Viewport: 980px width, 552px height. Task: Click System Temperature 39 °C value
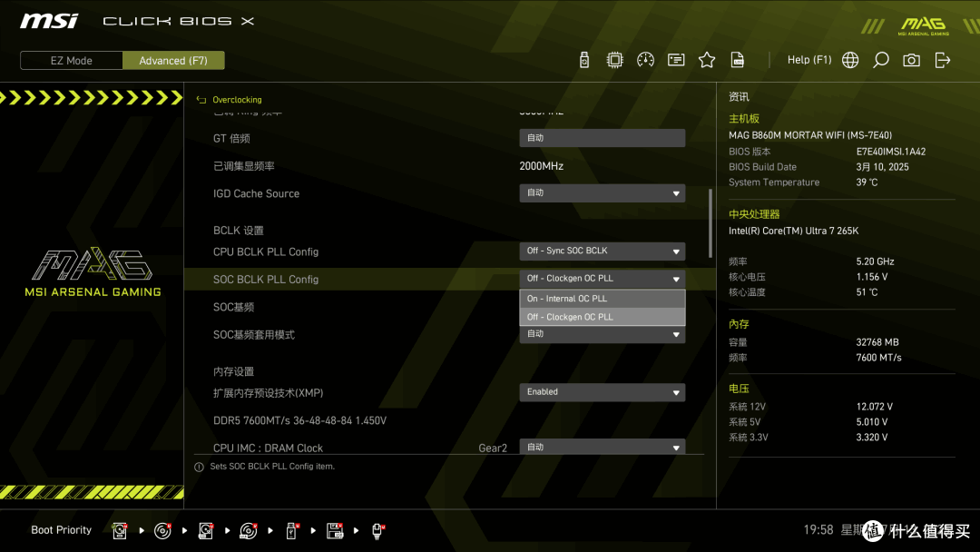click(x=867, y=182)
